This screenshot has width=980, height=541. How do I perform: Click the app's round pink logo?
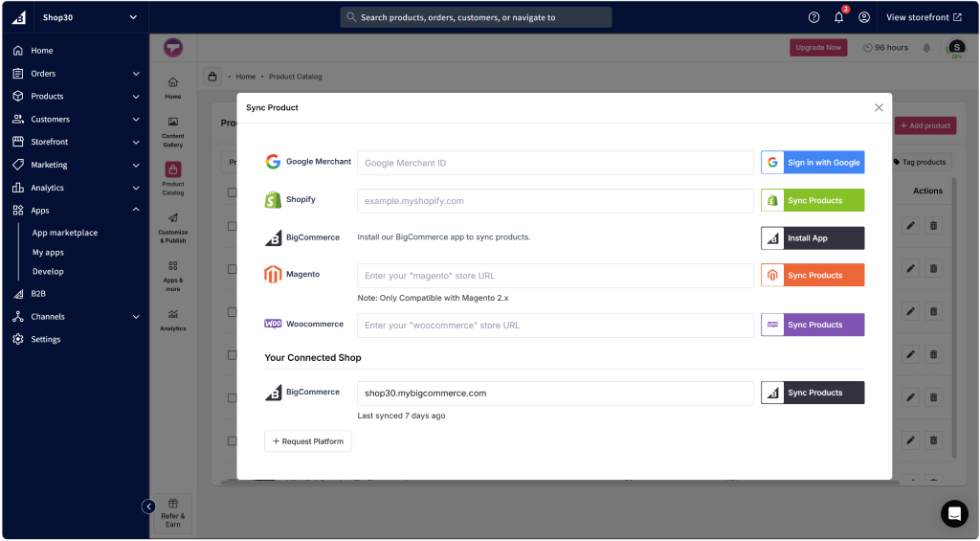[x=173, y=48]
